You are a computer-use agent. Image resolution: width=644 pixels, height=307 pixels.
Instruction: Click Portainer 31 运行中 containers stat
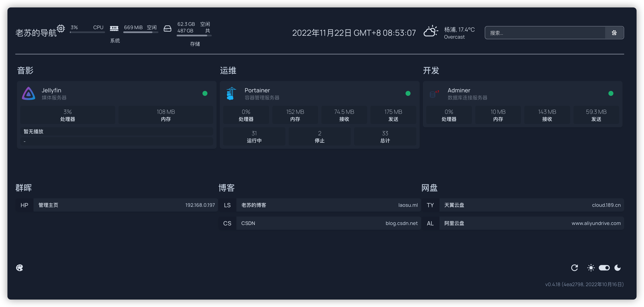pyautogui.click(x=254, y=136)
